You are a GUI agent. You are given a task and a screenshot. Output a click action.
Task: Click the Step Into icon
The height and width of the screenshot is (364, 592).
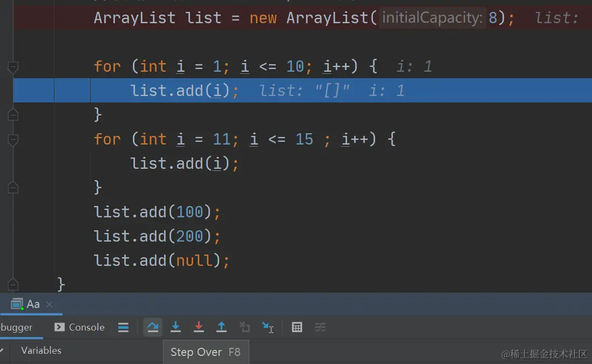click(x=175, y=327)
